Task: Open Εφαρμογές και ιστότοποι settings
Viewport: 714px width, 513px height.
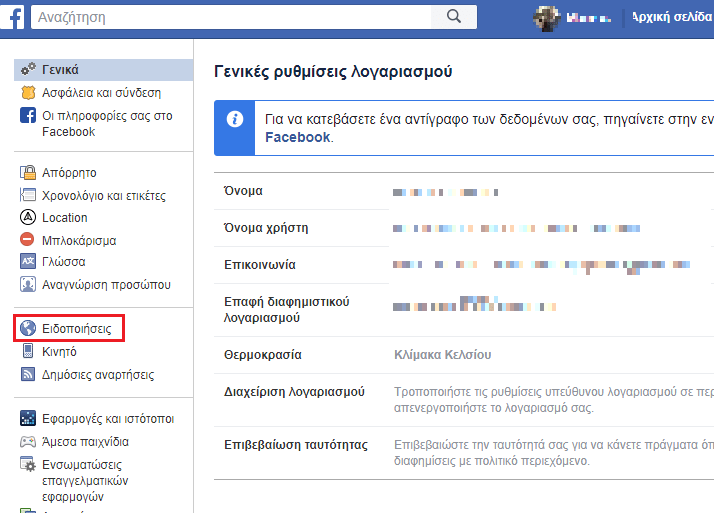Action: [x=108, y=419]
